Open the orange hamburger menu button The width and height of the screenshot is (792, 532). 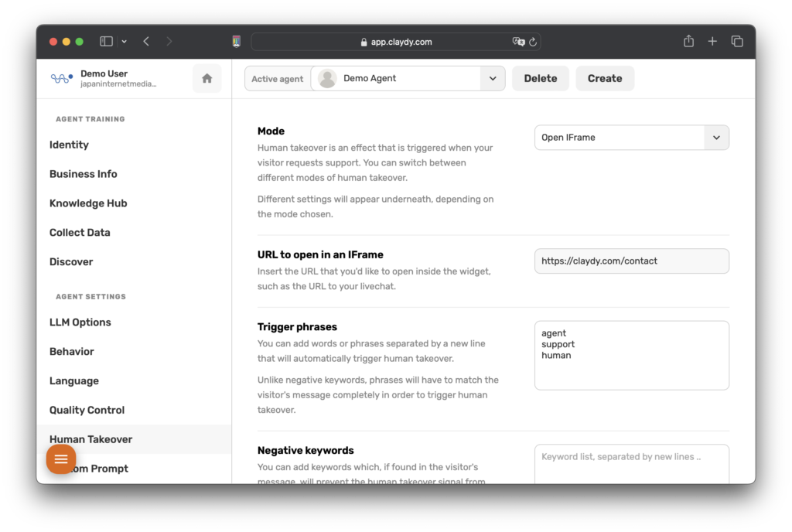[x=61, y=459]
